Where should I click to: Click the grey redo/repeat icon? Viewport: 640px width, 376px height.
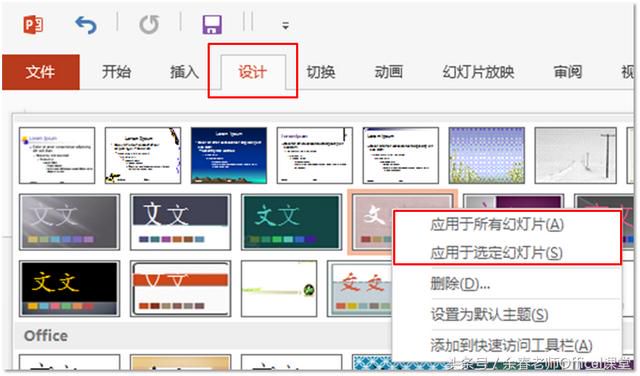pos(149,24)
